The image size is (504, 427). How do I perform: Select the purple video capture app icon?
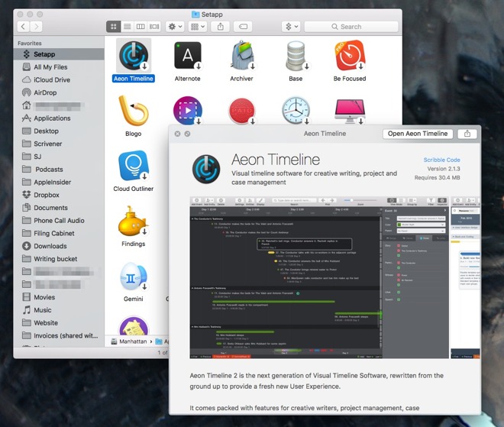[188, 111]
